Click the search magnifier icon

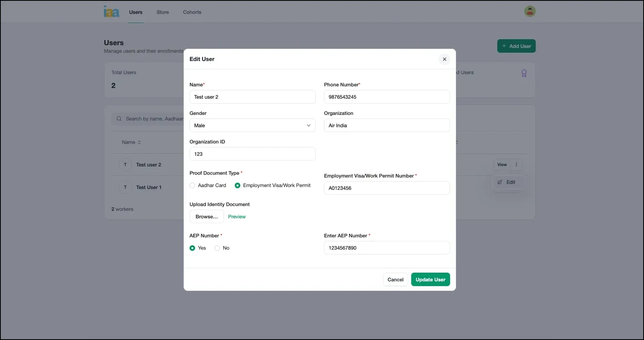(119, 119)
